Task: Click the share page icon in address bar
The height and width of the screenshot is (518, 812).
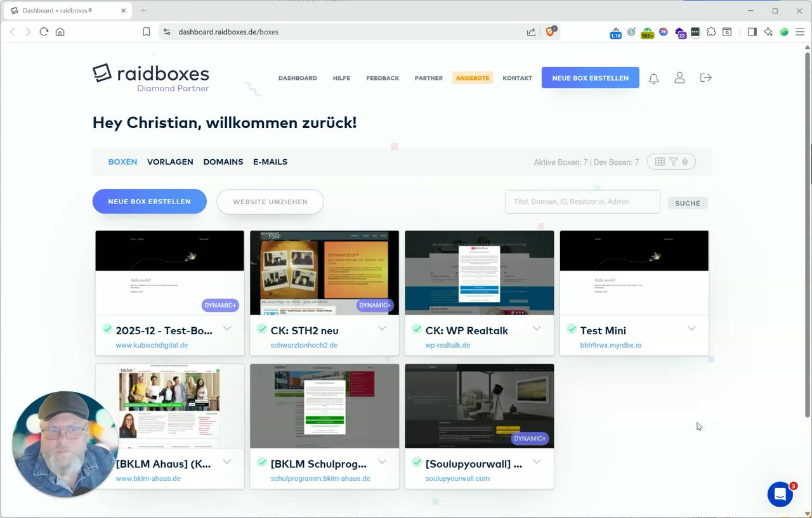Action: [x=531, y=32]
